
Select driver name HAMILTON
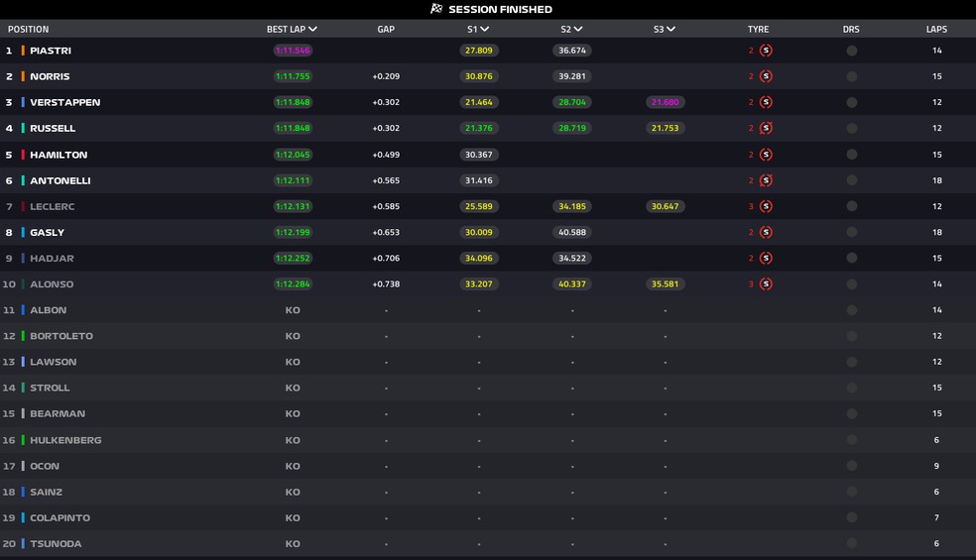(59, 155)
